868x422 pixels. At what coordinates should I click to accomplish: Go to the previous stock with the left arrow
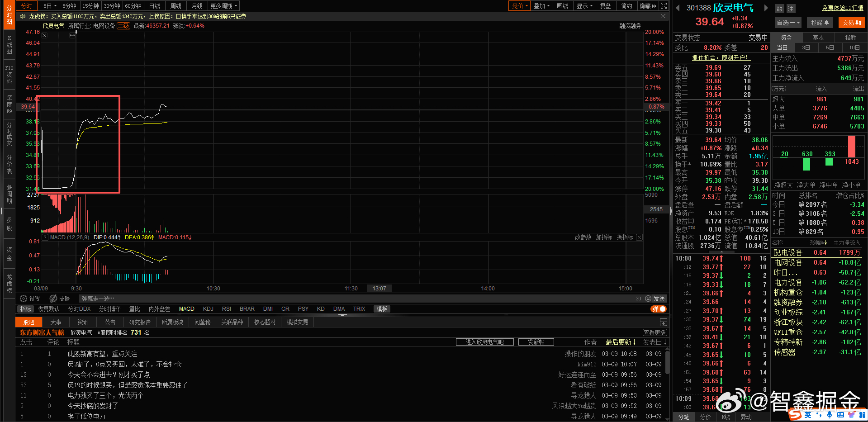click(678, 8)
